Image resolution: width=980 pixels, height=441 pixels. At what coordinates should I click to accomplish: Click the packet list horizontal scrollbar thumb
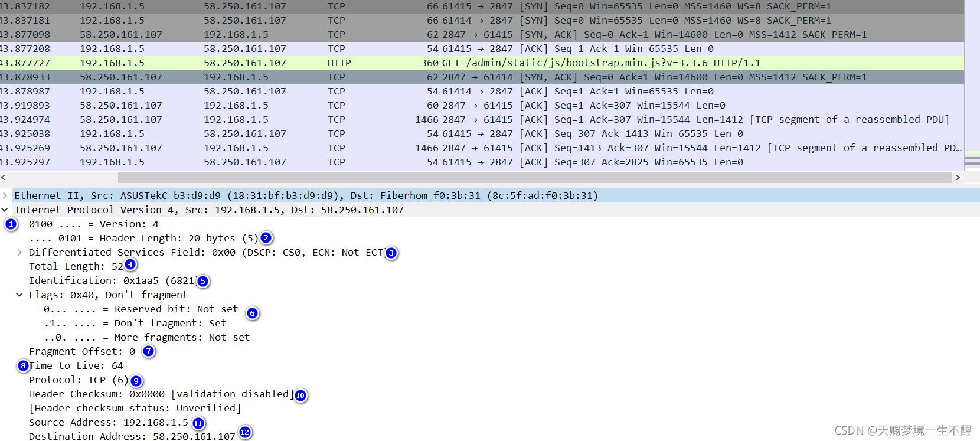pyautogui.click(x=534, y=177)
